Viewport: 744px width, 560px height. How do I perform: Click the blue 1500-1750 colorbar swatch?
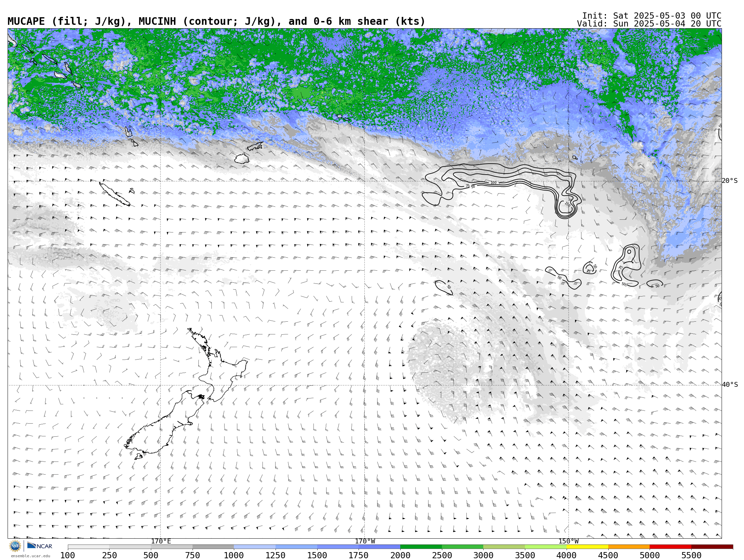coord(338,547)
